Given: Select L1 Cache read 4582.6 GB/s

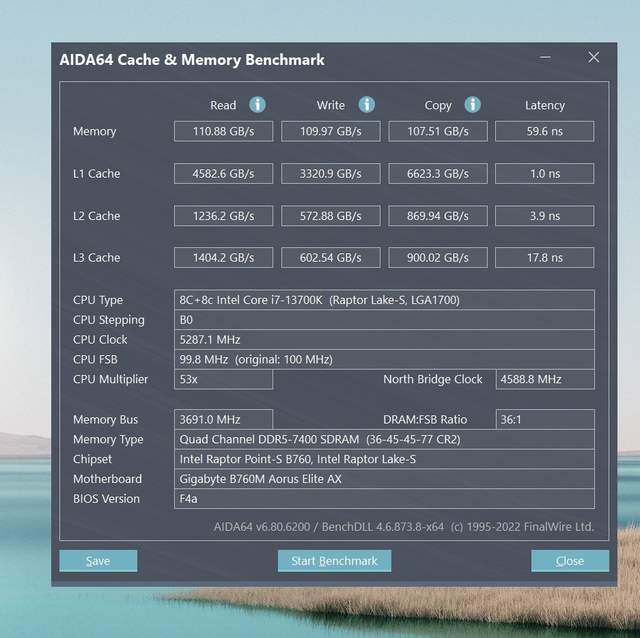Looking at the screenshot, I should coord(223,174).
